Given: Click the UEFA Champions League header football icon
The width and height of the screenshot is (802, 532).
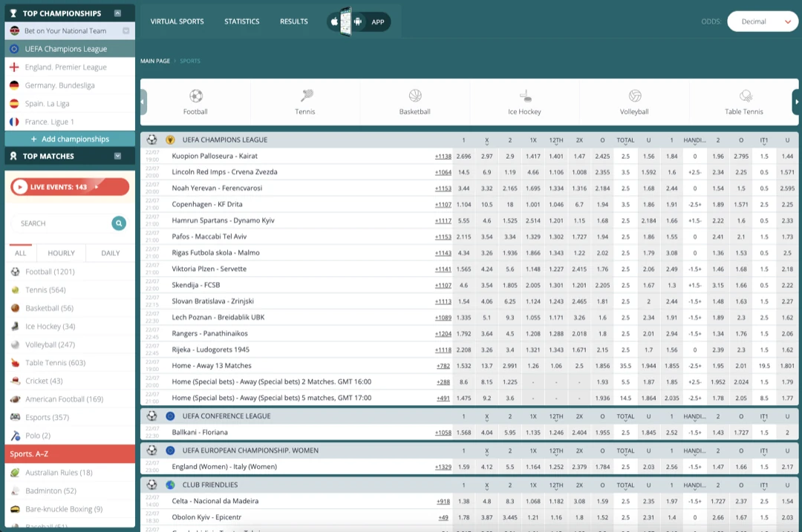Looking at the screenshot, I should tap(152, 139).
